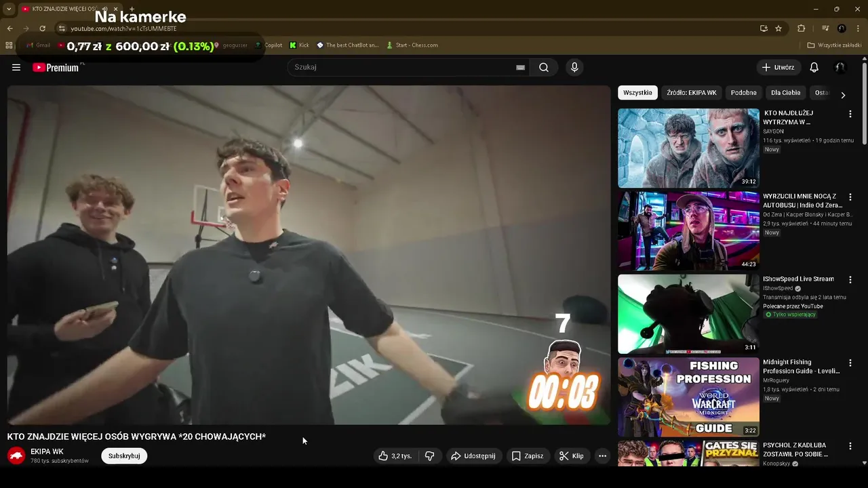Go back with browser back arrow

click(9, 28)
